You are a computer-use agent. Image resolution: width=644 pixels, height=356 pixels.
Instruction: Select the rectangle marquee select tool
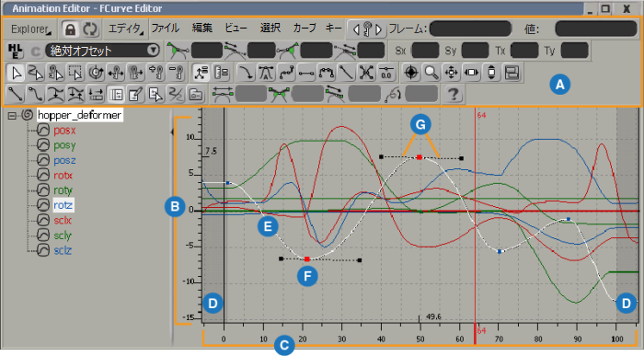pyautogui.click(x=75, y=73)
